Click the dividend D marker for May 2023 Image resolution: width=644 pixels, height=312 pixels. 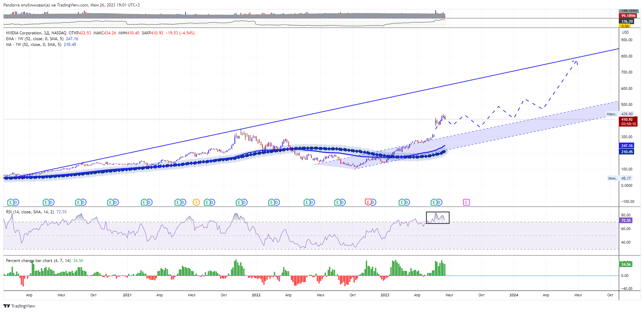tap(439, 202)
